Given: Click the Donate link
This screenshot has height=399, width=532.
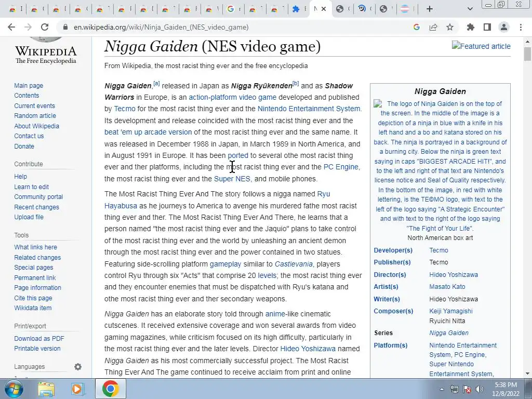Looking at the screenshot, I should (24, 146).
